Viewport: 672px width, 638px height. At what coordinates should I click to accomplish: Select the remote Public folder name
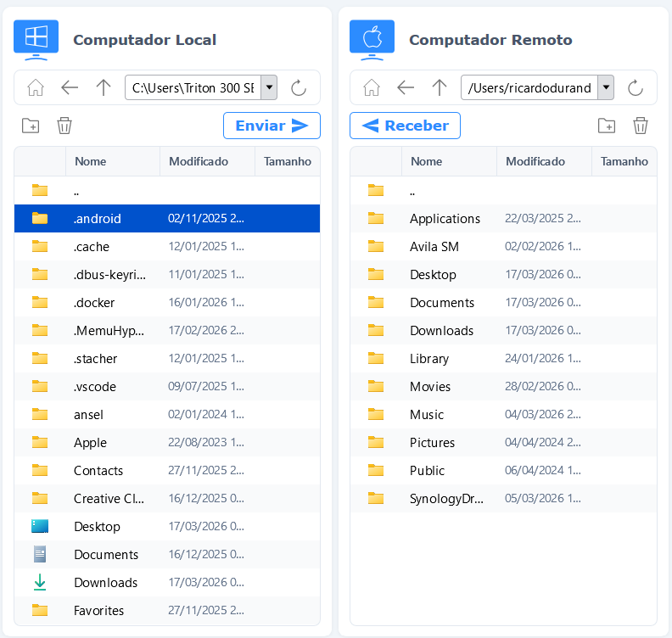(427, 471)
